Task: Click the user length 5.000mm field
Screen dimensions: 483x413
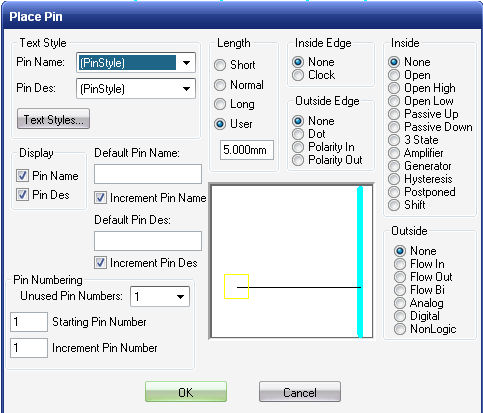Action: [x=247, y=150]
